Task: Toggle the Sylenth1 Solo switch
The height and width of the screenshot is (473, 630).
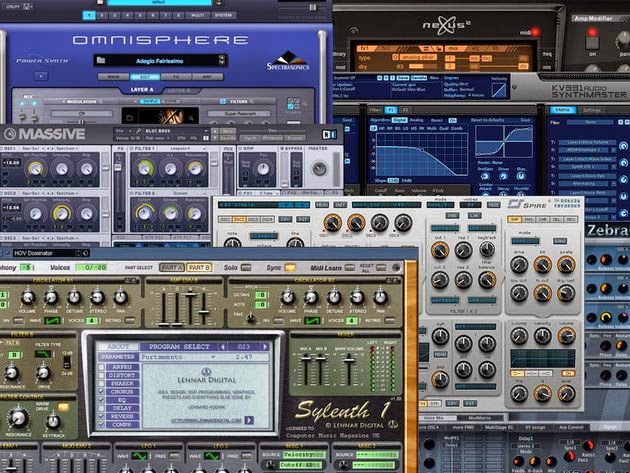Action: click(246, 267)
